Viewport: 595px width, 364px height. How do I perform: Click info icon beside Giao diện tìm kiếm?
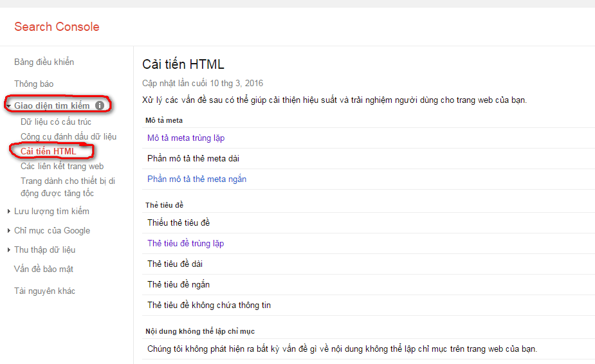click(100, 105)
